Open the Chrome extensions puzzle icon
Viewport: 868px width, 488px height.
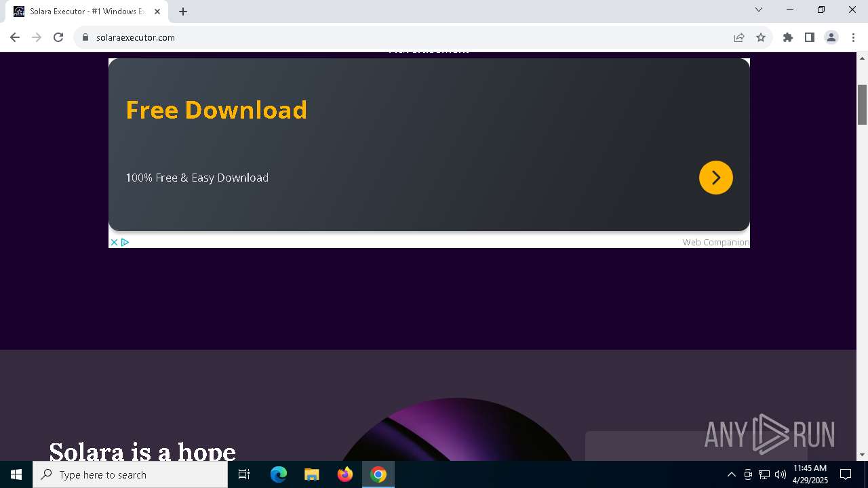pos(788,37)
